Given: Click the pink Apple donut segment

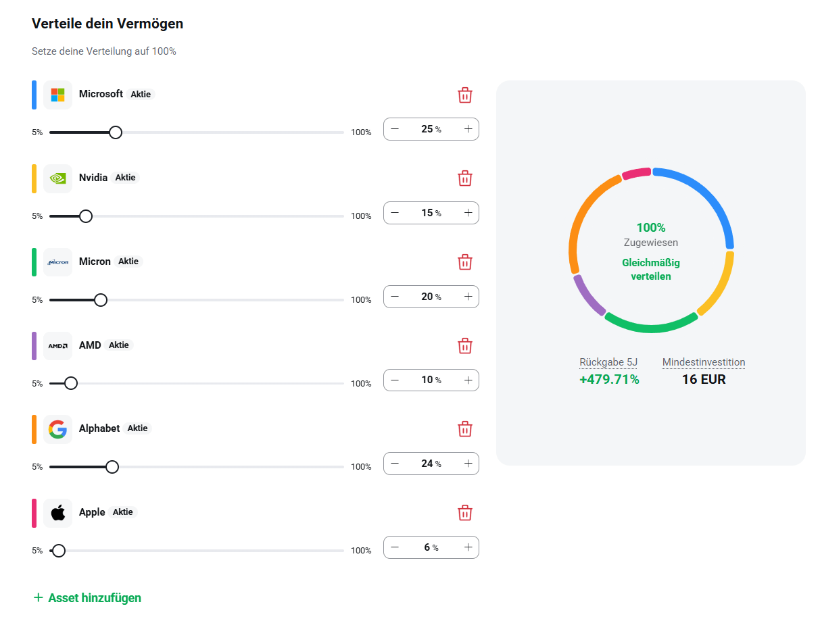Looking at the screenshot, I should pyautogui.click(x=636, y=174).
